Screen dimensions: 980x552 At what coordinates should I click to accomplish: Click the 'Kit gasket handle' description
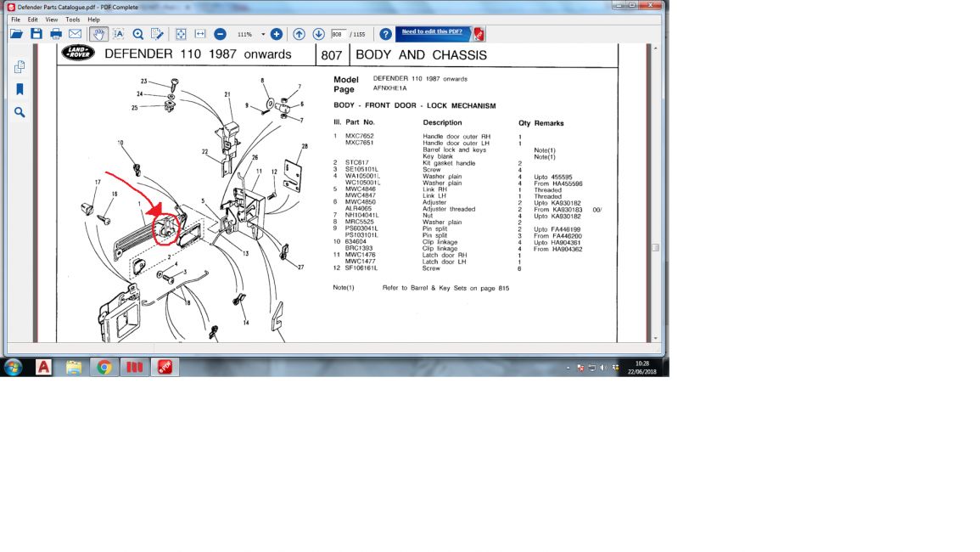click(449, 163)
